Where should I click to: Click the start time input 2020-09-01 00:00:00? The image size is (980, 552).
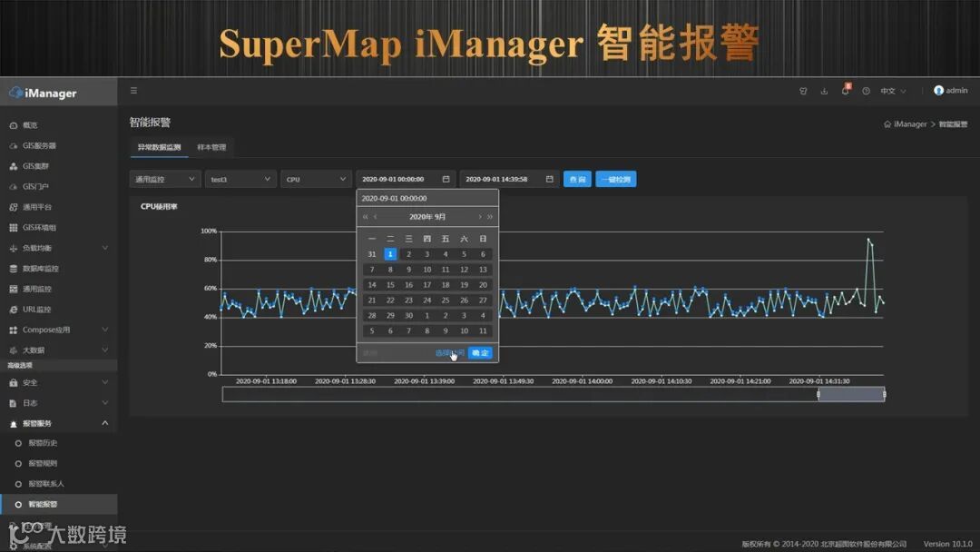coord(405,180)
